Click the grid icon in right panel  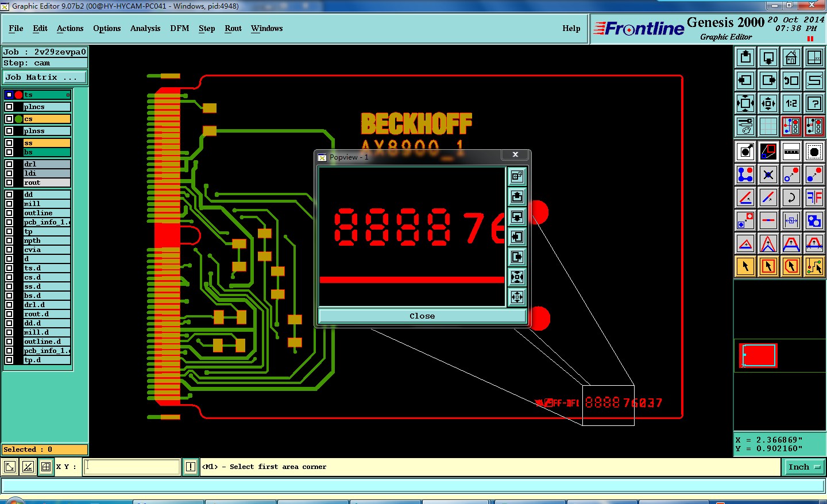pos(768,126)
